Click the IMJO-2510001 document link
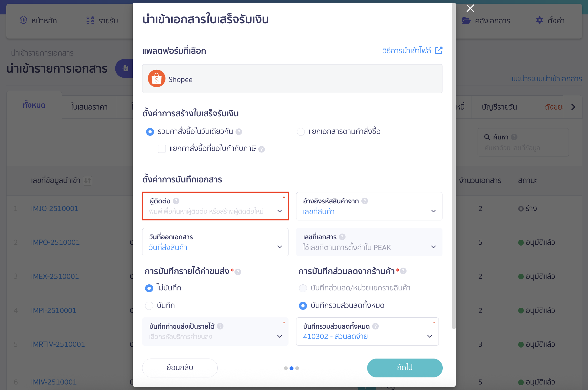 pos(55,208)
